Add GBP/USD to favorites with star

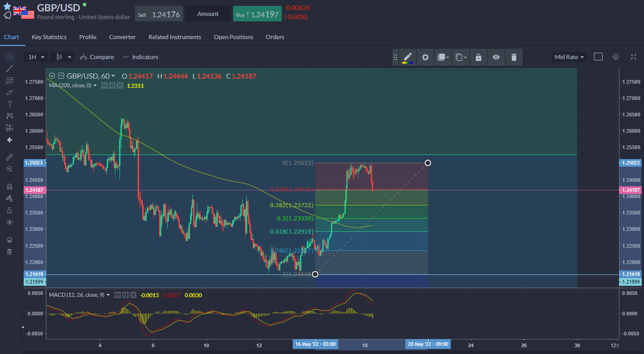pos(7,6)
